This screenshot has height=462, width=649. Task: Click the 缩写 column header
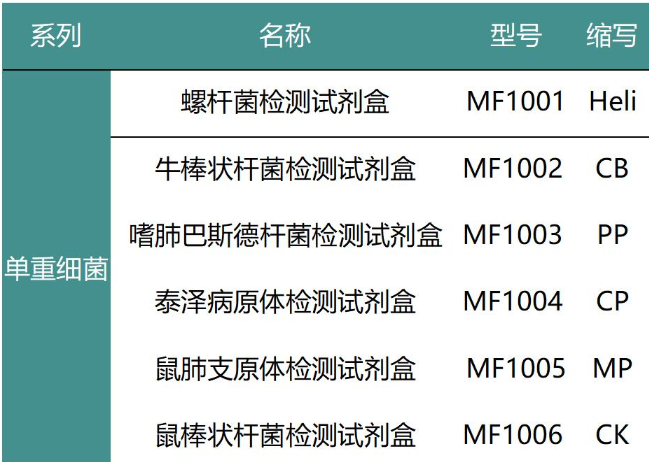612,36
